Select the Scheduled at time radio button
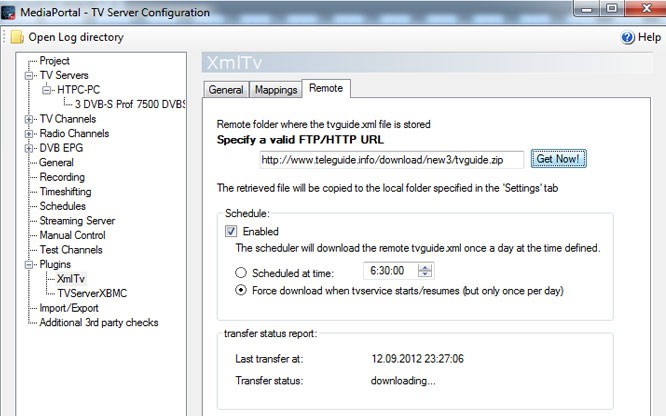This screenshot has height=416, width=666. [x=240, y=271]
